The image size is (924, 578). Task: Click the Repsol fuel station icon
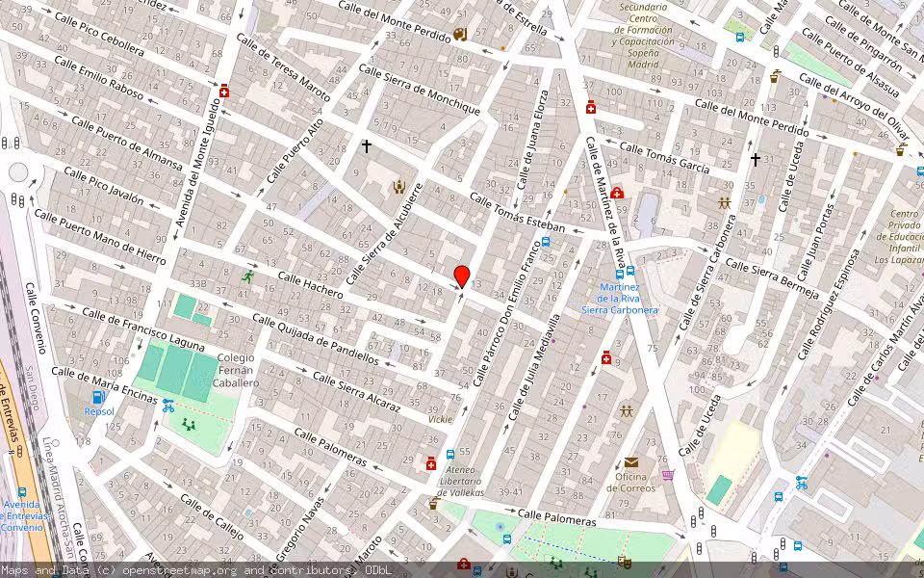(x=97, y=398)
